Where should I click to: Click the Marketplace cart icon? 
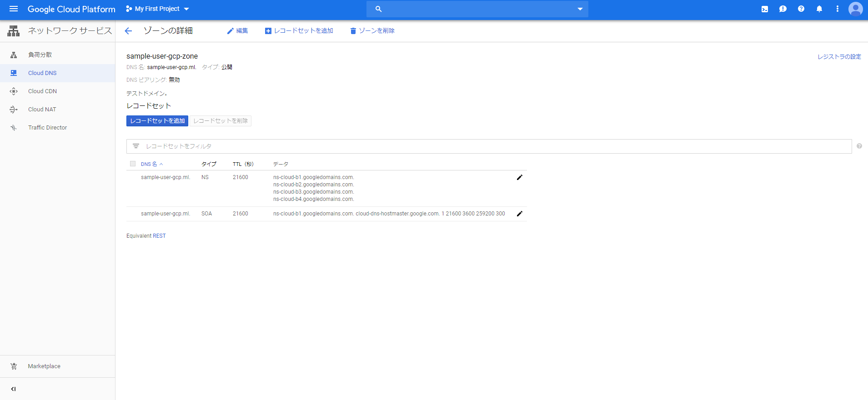(14, 366)
